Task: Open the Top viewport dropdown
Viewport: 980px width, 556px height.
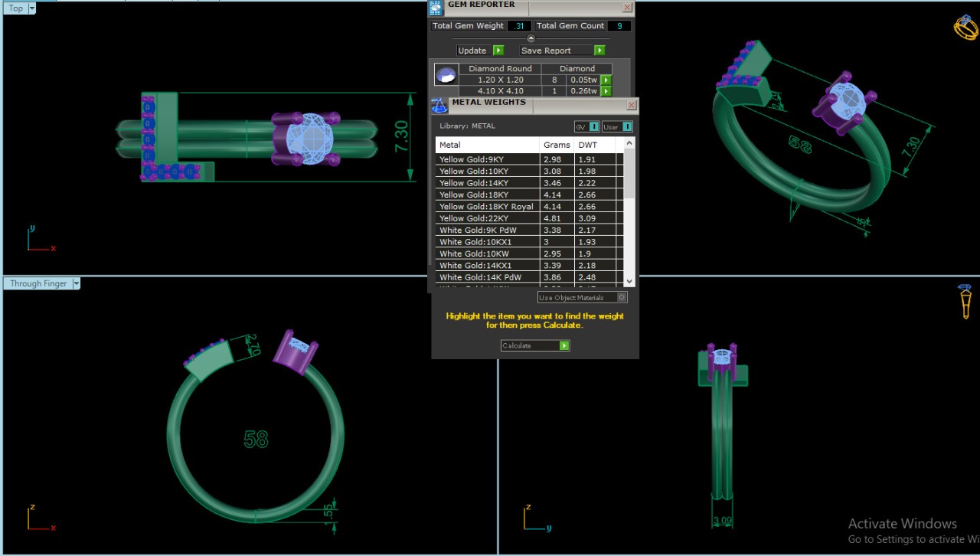Action: [32, 8]
